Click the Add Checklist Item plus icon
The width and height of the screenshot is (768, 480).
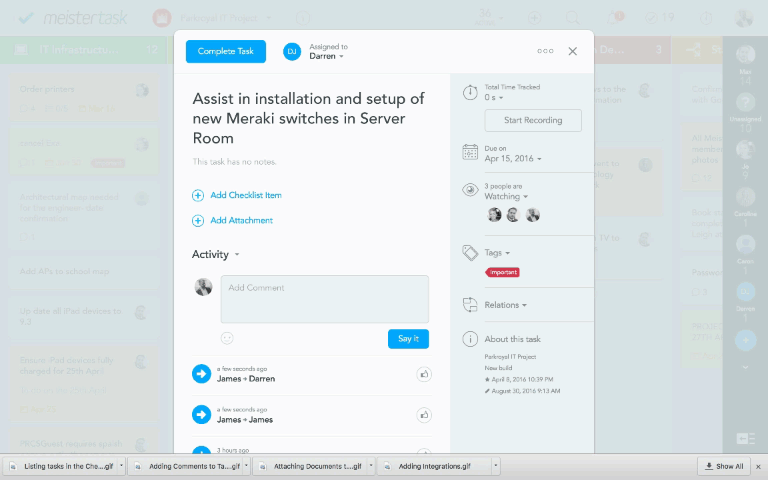coord(198,195)
